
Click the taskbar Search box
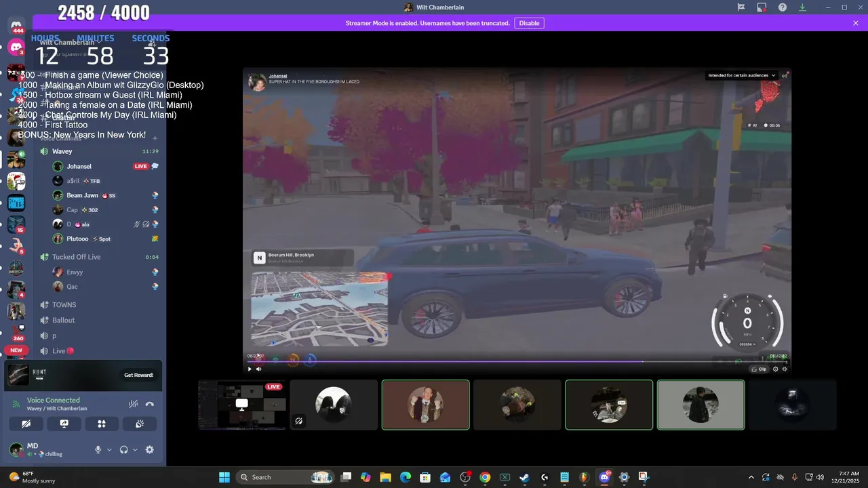point(285,477)
